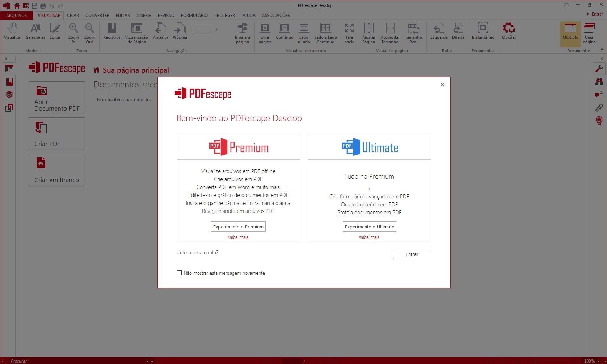Open the Procurar search options dropdown
This screenshot has height=364, width=607.
tap(147, 361)
